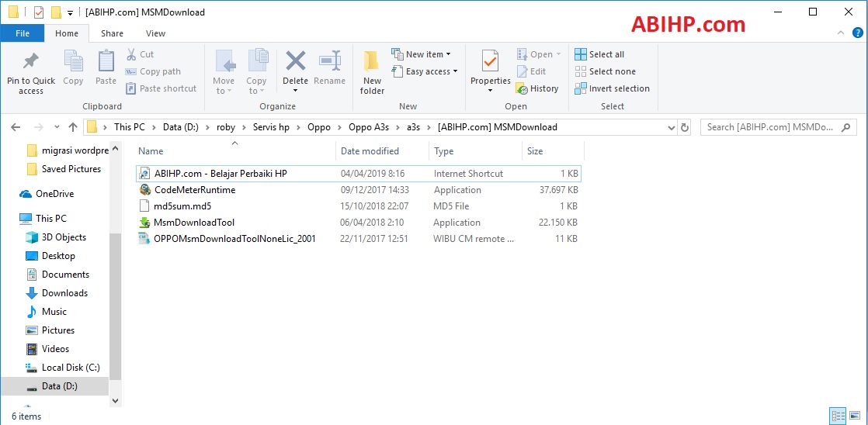Click Oppo A3s in the address path
868x425 pixels.
click(369, 127)
